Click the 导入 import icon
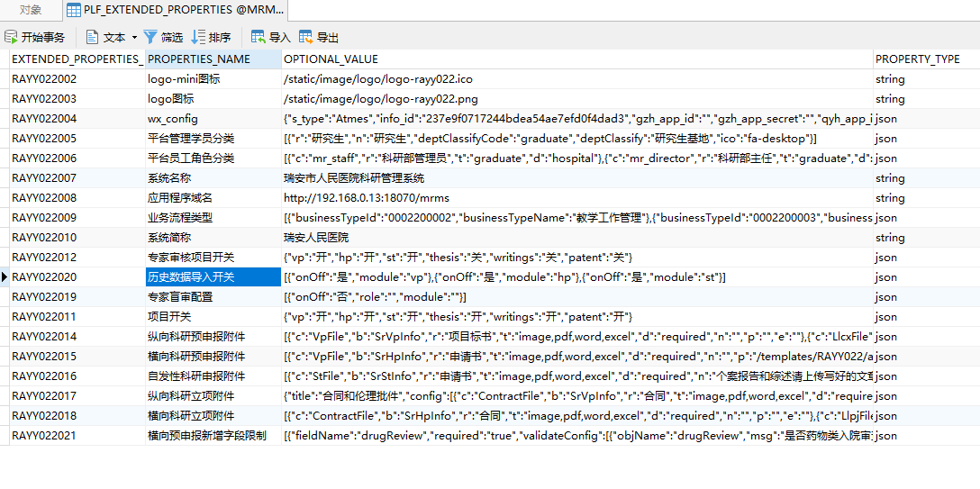 pos(259,38)
